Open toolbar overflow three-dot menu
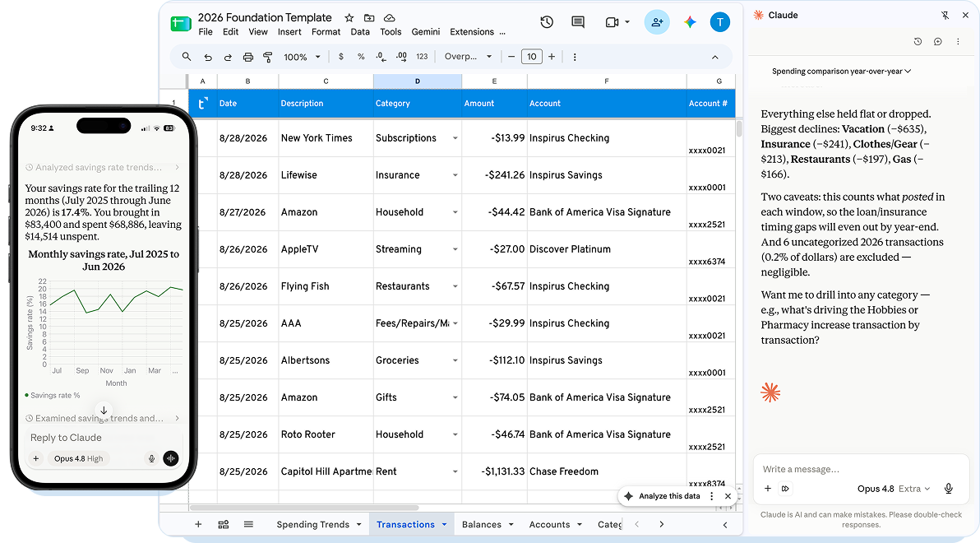 [575, 57]
